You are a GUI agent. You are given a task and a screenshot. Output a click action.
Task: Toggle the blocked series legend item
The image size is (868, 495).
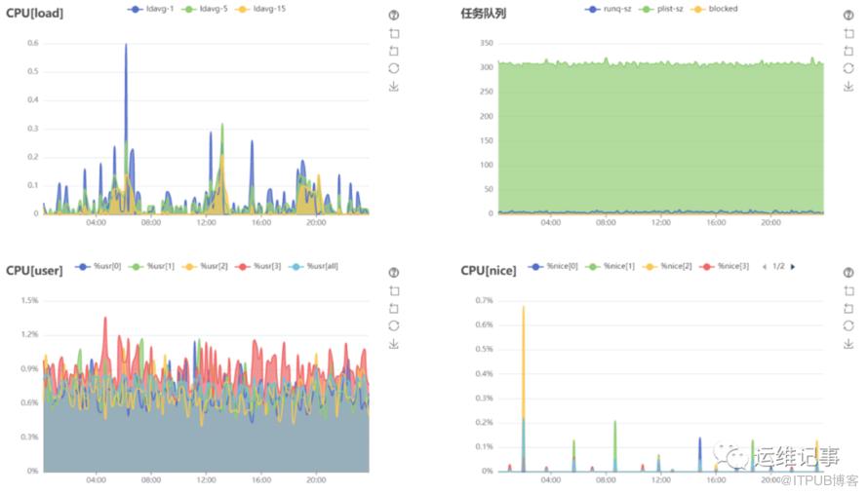click(x=715, y=9)
